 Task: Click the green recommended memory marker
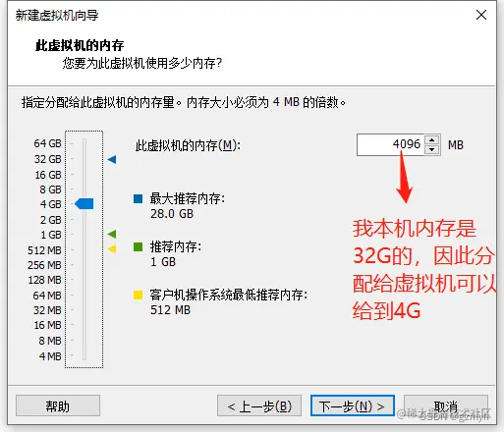tap(112, 234)
